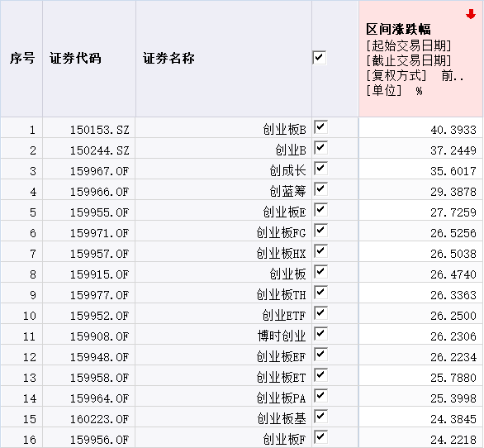Click the value 26.5256
Viewport: 484px width, 448px height.
click(x=453, y=233)
